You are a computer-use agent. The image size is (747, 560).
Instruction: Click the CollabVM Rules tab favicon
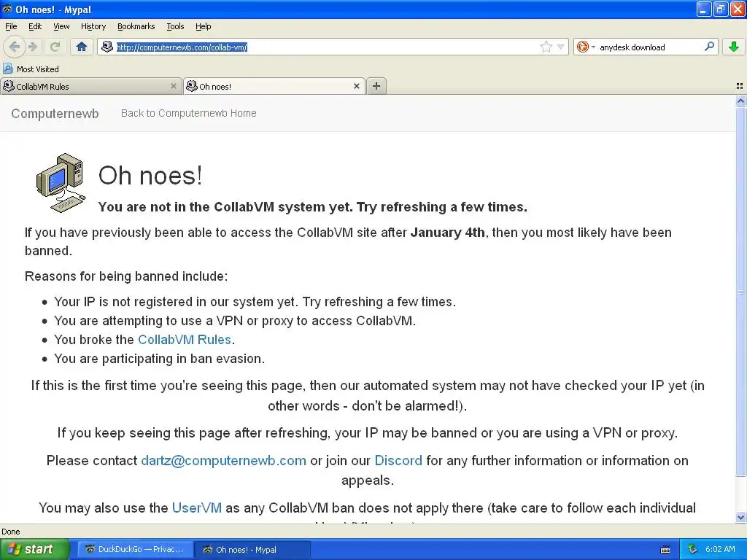point(9,86)
